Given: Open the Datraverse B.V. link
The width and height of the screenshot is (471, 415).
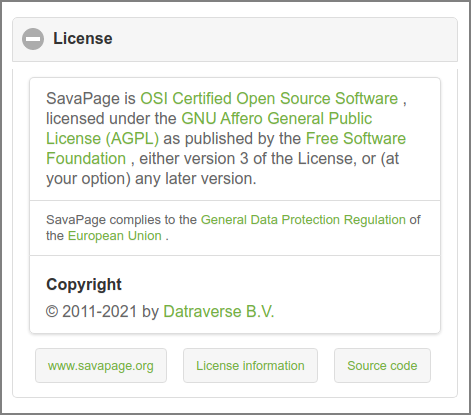Looking at the screenshot, I should pos(219,311).
